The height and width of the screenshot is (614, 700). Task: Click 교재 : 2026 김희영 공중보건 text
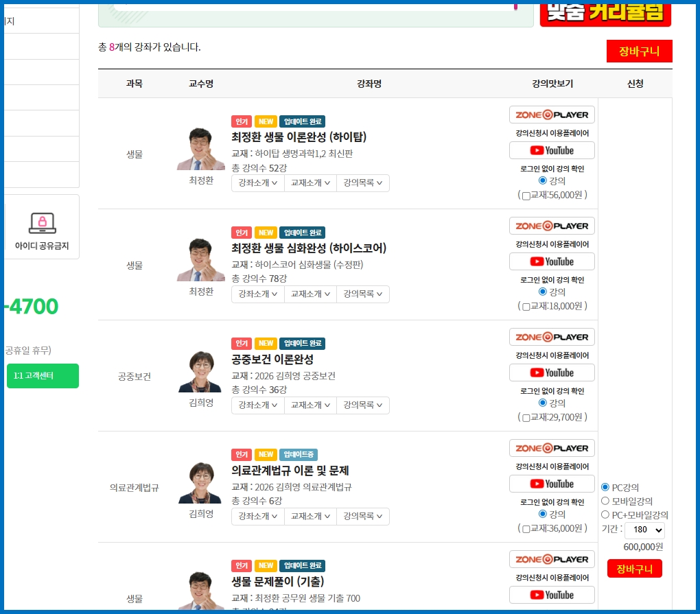(283, 376)
